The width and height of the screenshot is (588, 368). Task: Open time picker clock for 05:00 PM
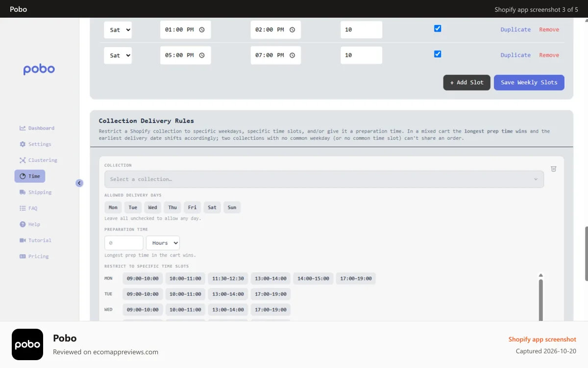(202, 55)
